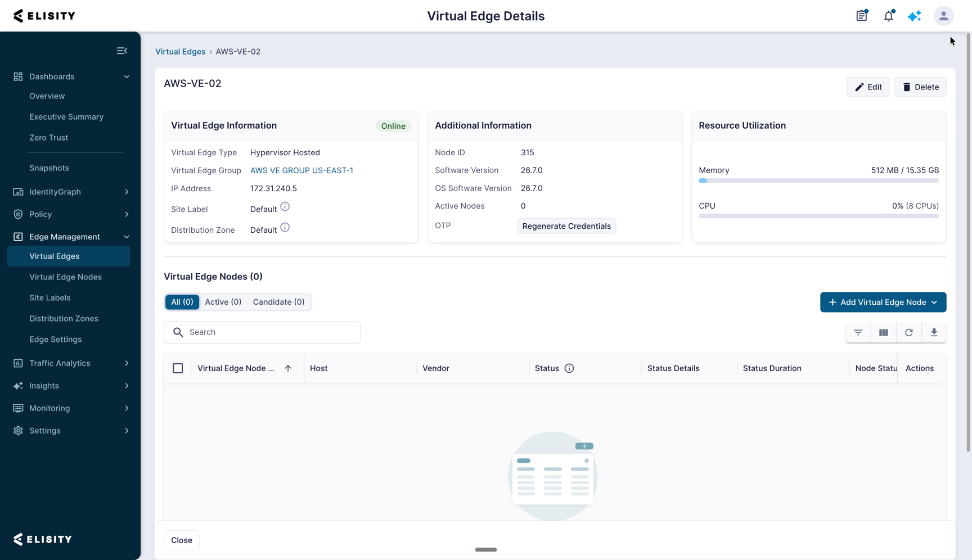The height and width of the screenshot is (560, 972).
Task: Open the notifications bell
Action: [x=889, y=16]
